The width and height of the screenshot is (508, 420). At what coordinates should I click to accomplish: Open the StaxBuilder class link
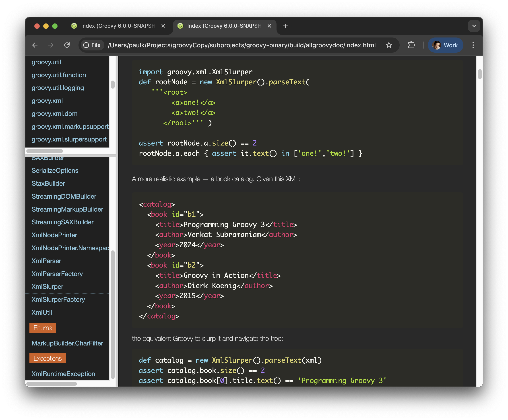click(48, 183)
